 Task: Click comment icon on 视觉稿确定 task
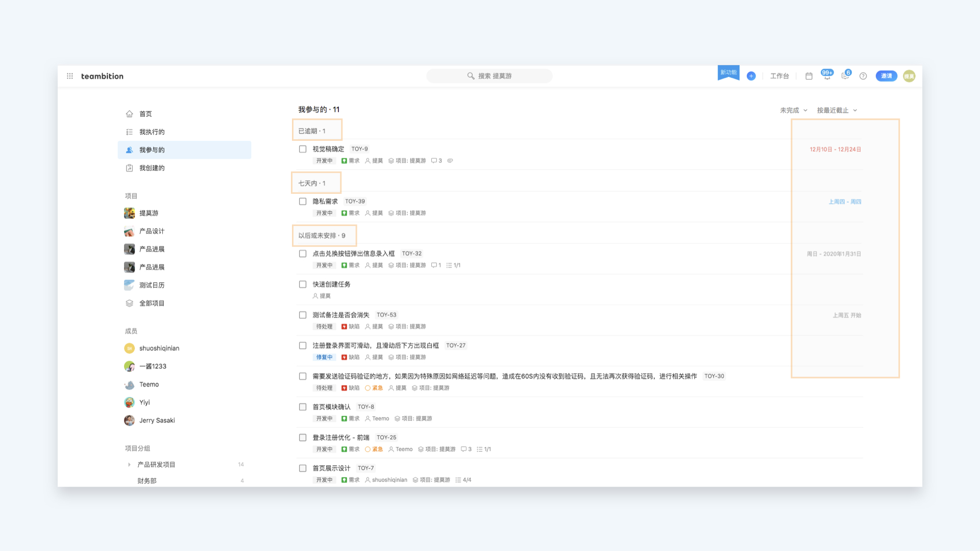coord(434,161)
